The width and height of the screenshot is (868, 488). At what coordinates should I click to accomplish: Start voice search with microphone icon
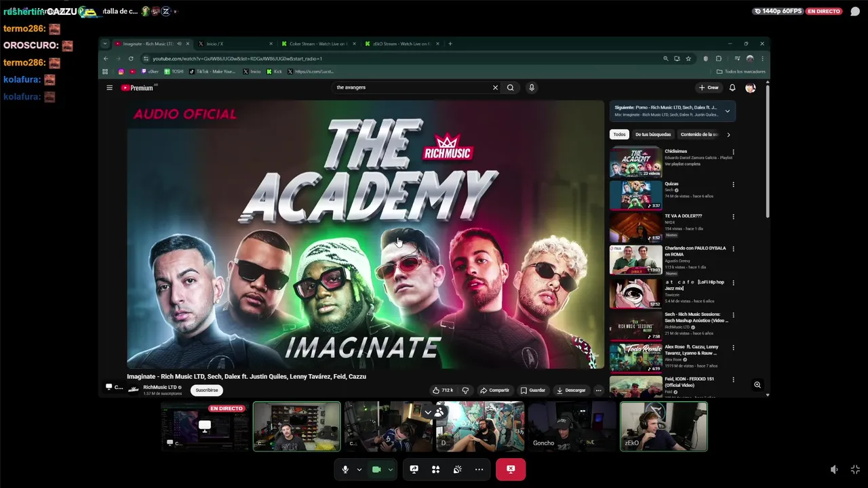click(x=532, y=87)
